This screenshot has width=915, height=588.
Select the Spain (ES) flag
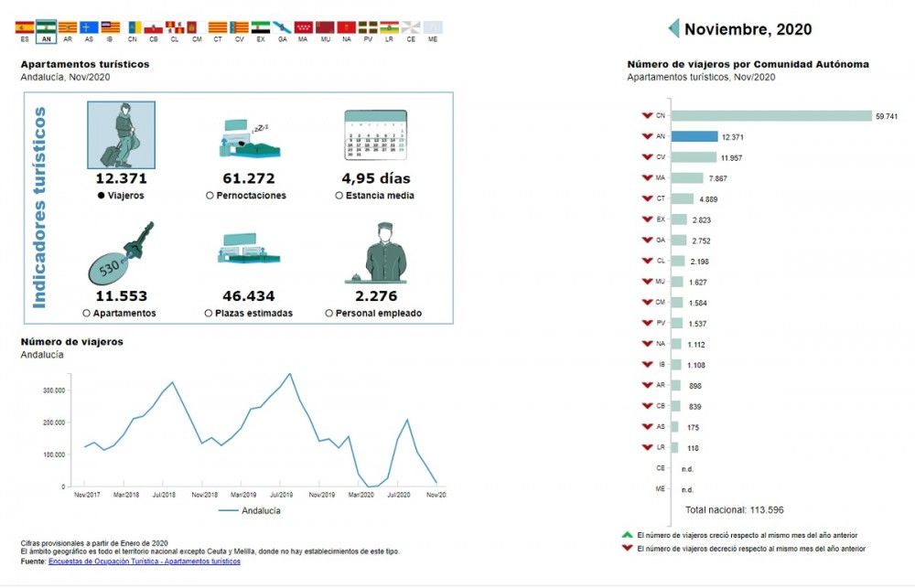click(x=25, y=27)
